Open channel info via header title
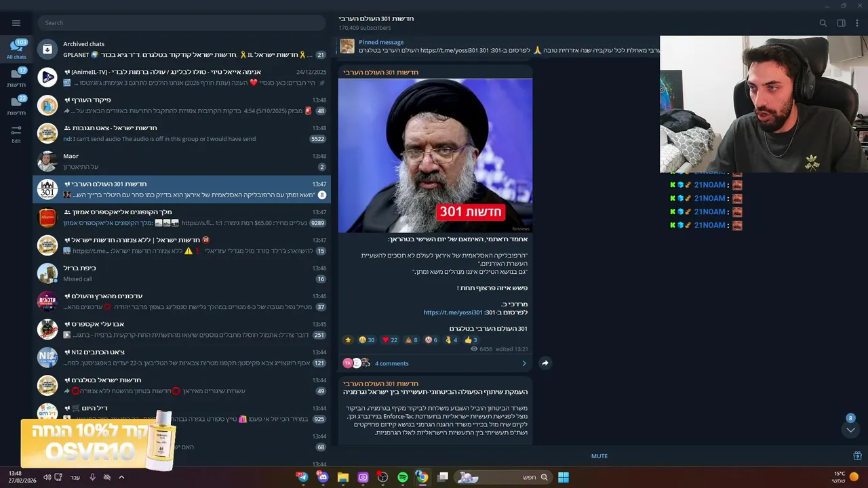868x488 pixels. [x=376, y=18]
